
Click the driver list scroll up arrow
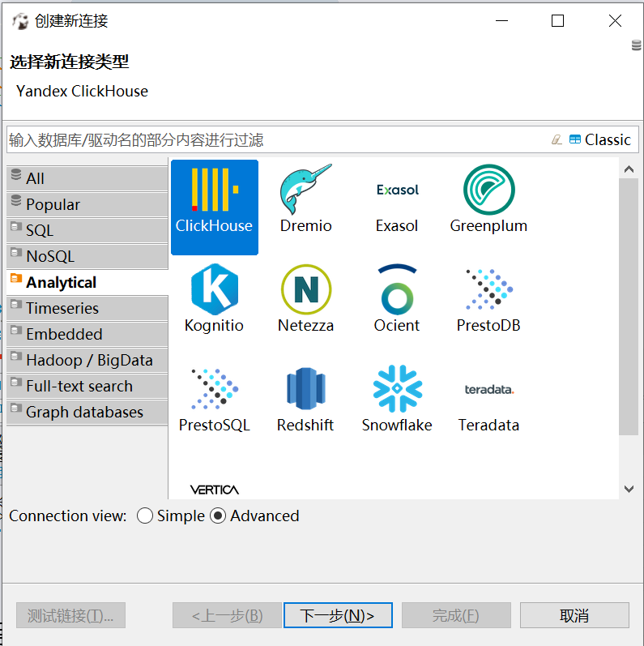[x=629, y=169]
